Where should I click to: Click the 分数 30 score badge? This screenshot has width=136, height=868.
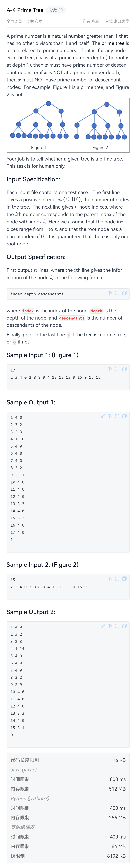pyautogui.click(x=56, y=10)
